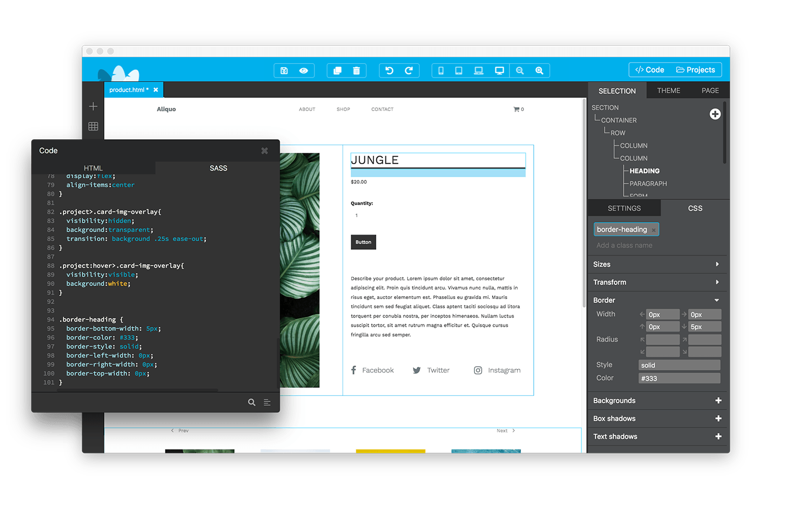The height and width of the screenshot is (507, 812).
Task: Switch to the tablet viewport
Action: pyautogui.click(x=459, y=70)
